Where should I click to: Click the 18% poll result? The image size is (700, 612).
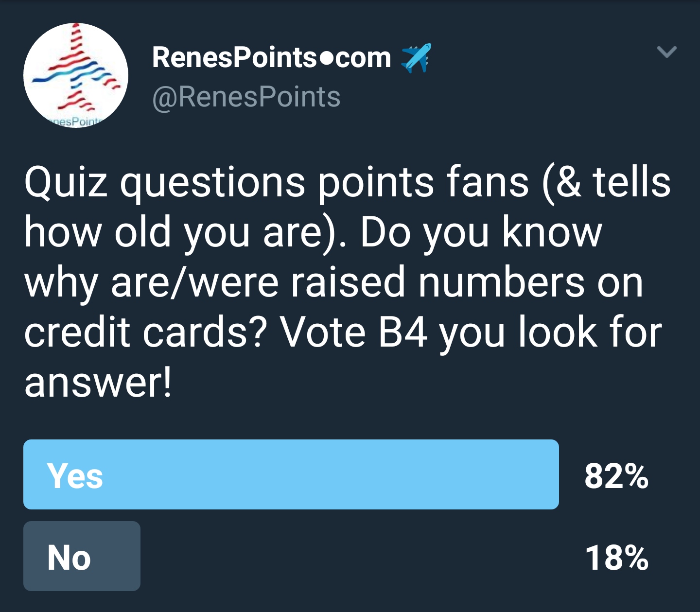pyautogui.click(x=616, y=558)
